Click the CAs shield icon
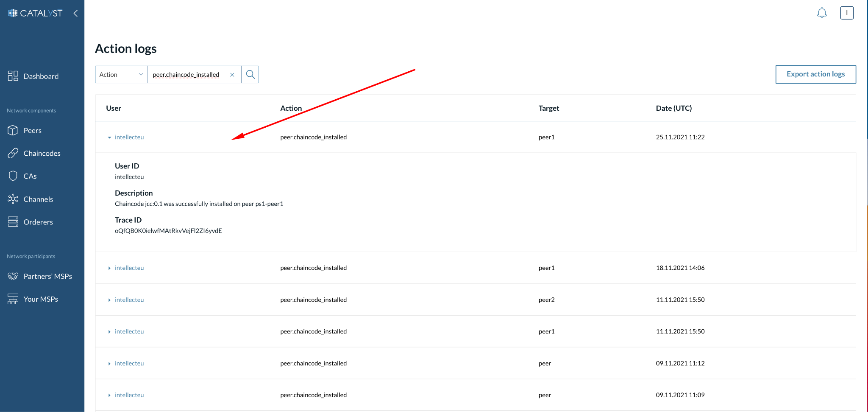Screen dimensions: 868x412 pos(13,176)
